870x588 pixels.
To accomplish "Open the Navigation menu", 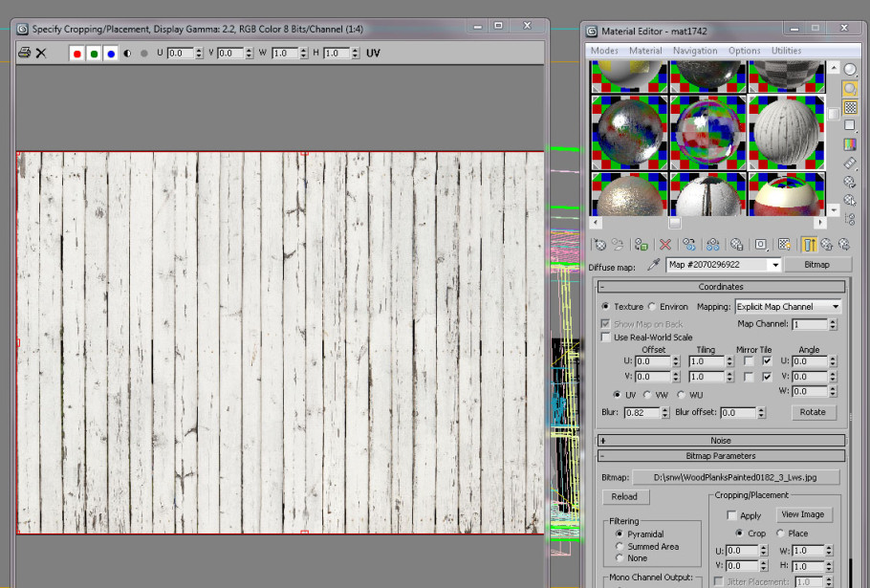I will point(694,51).
